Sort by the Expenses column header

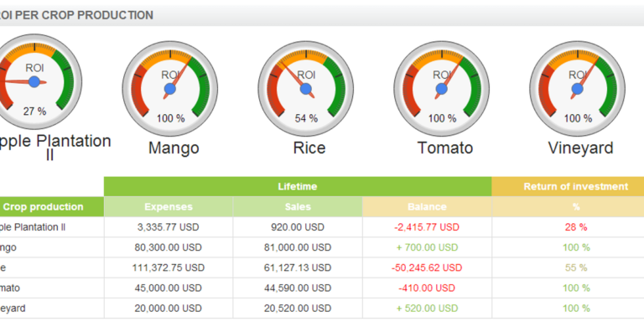(x=169, y=206)
